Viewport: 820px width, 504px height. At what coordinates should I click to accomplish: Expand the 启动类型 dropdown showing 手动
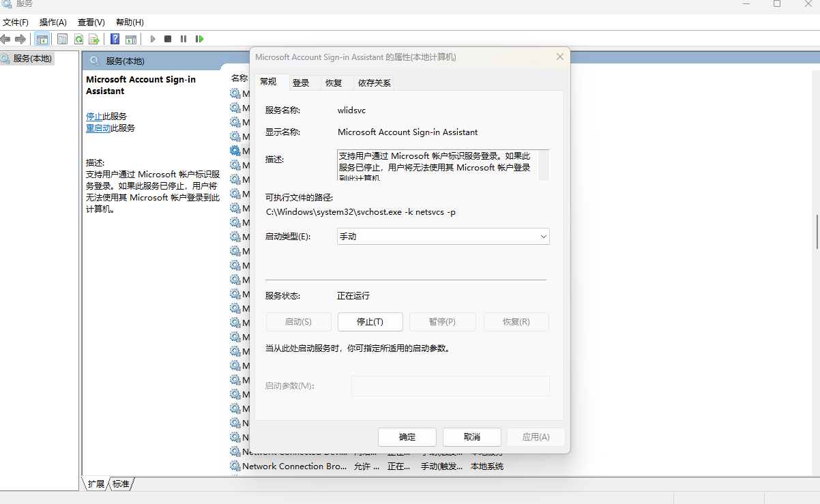(443, 237)
